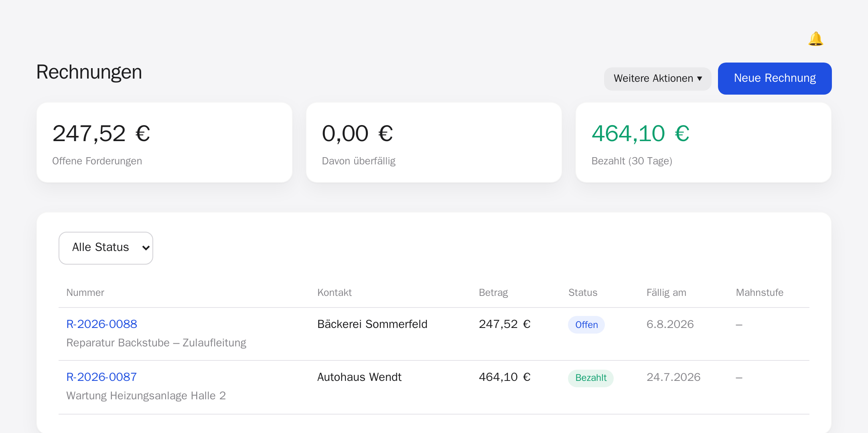The image size is (868, 433).
Task: Click the Davon überfällig summary card
Action: click(434, 143)
